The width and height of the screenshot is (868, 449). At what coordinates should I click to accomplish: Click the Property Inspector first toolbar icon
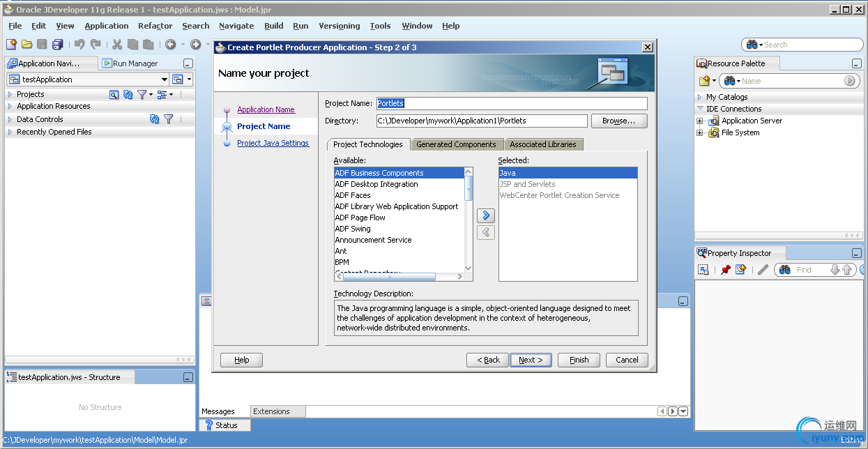tap(703, 270)
